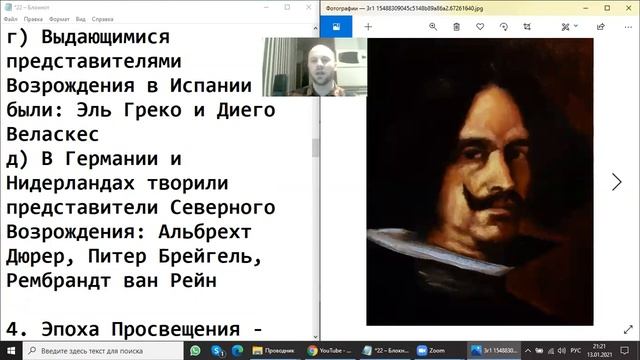Open the Photos See more ellipsis menu
The image size is (640, 360).
click(628, 27)
